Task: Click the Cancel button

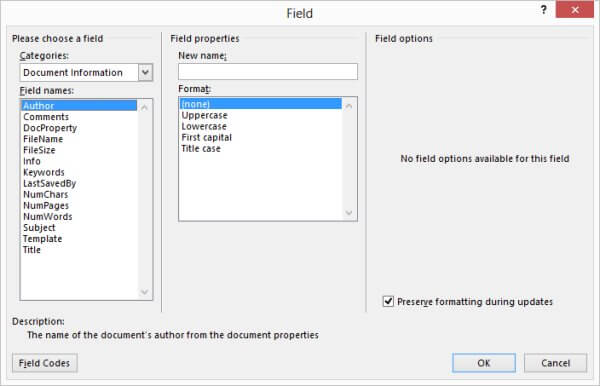Action: pyautogui.click(x=555, y=363)
